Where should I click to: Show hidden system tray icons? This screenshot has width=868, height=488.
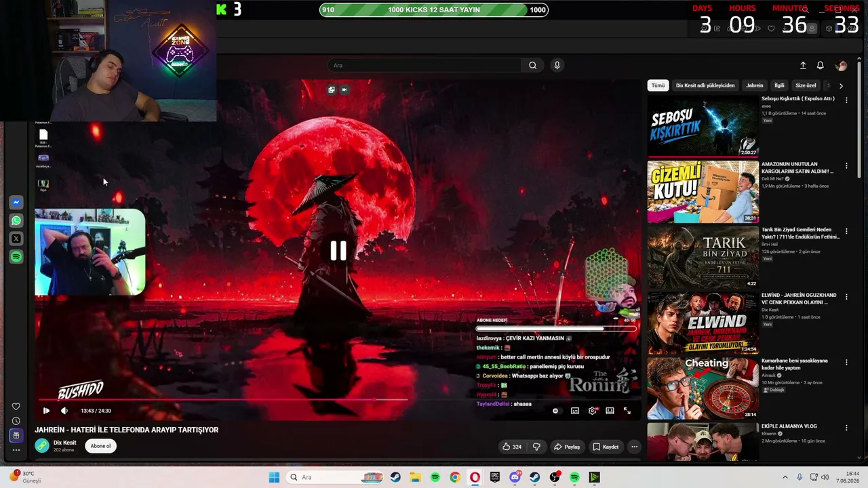pyautogui.click(x=785, y=477)
